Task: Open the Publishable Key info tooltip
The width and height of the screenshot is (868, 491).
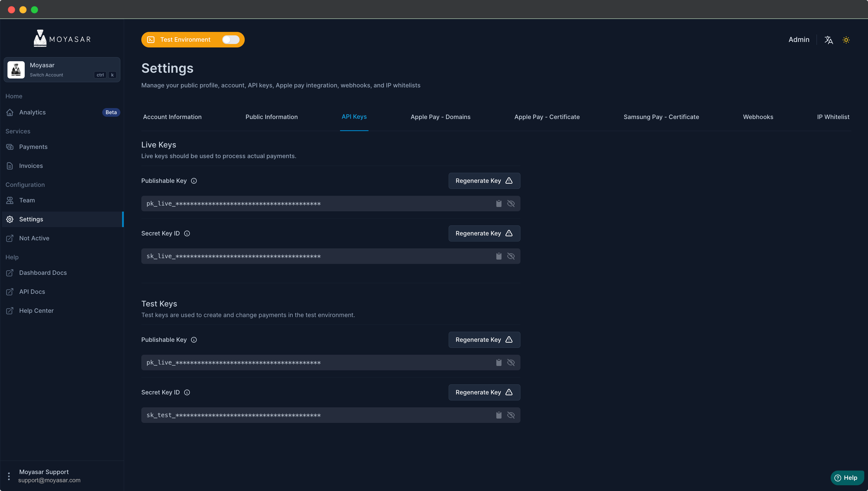Action: [x=194, y=181]
